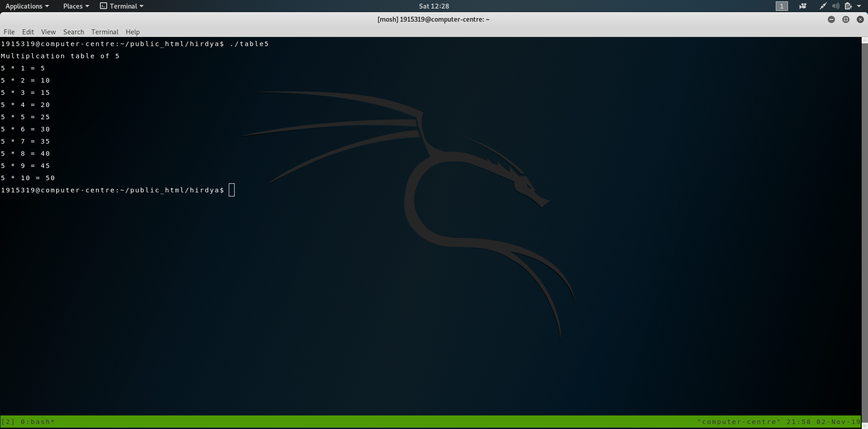This screenshot has height=429, width=868.
Task: Click the '5 * 5 = 25' line
Action: point(25,117)
